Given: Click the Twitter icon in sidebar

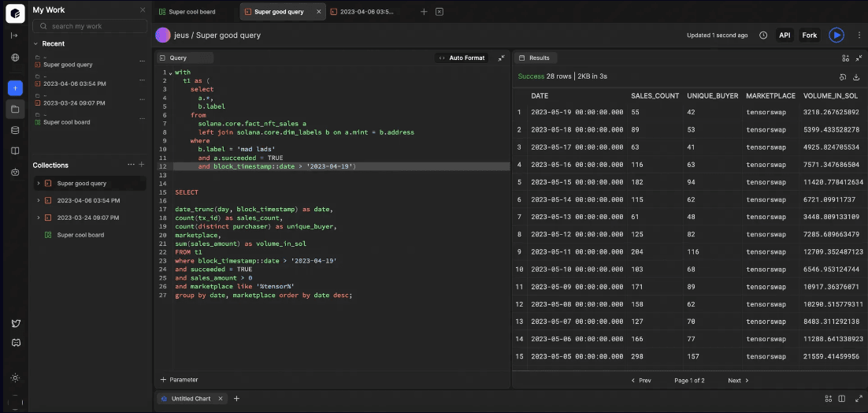Looking at the screenshot, I should (15, 323).
